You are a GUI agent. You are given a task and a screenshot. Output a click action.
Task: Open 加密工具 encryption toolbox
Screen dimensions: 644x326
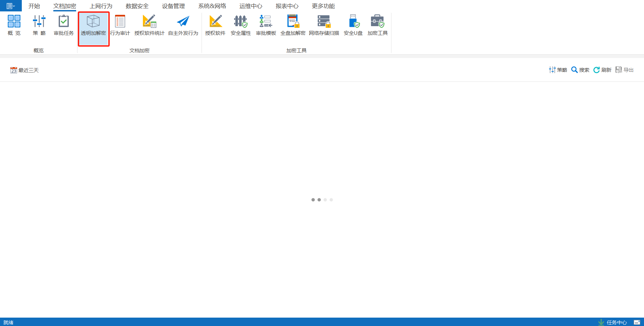(378, 25)
